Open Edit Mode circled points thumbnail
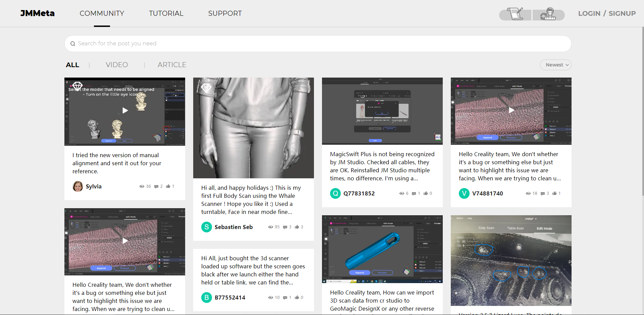The image size is (644, 315). pyautogui.click(x=511, y=261)
